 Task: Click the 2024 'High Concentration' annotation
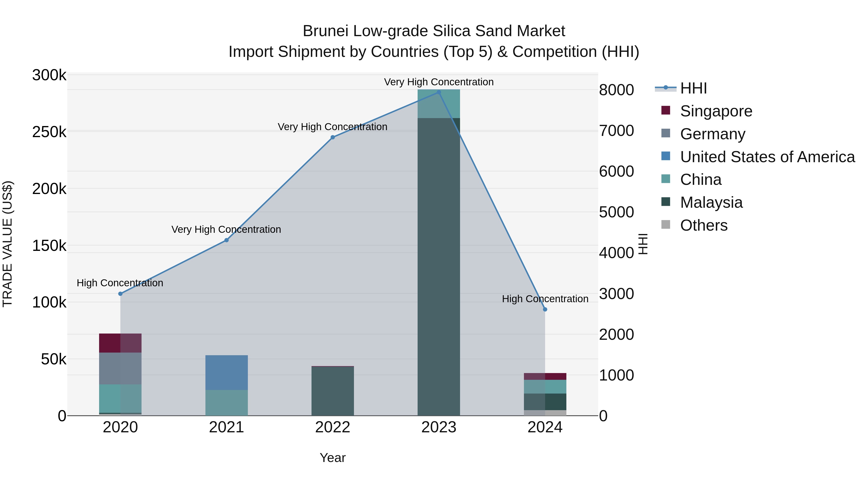[x=545, y=299]
